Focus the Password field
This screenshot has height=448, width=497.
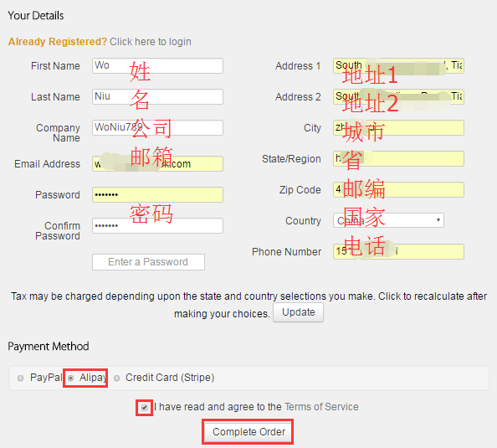[x=157, y=194]
